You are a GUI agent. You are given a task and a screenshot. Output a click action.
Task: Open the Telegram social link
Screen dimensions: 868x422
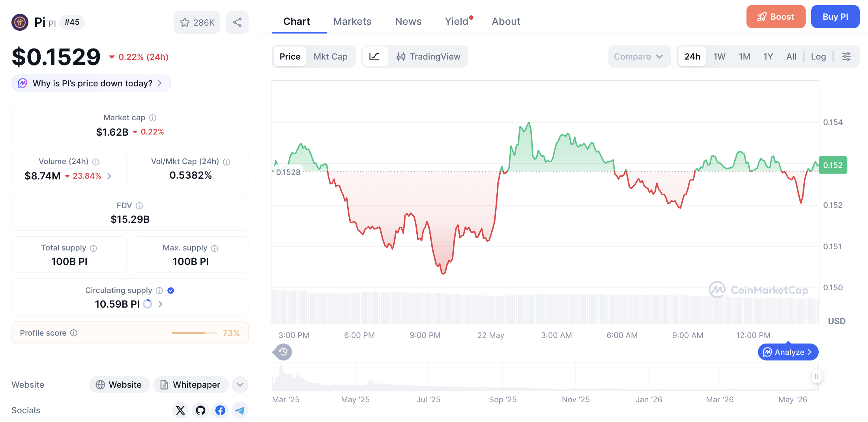[240, 411]
